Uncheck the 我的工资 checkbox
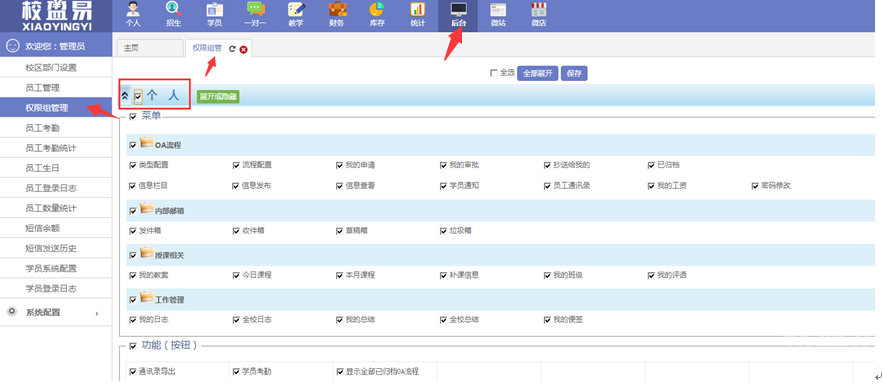Screen dimensions: 883x387 652,185
